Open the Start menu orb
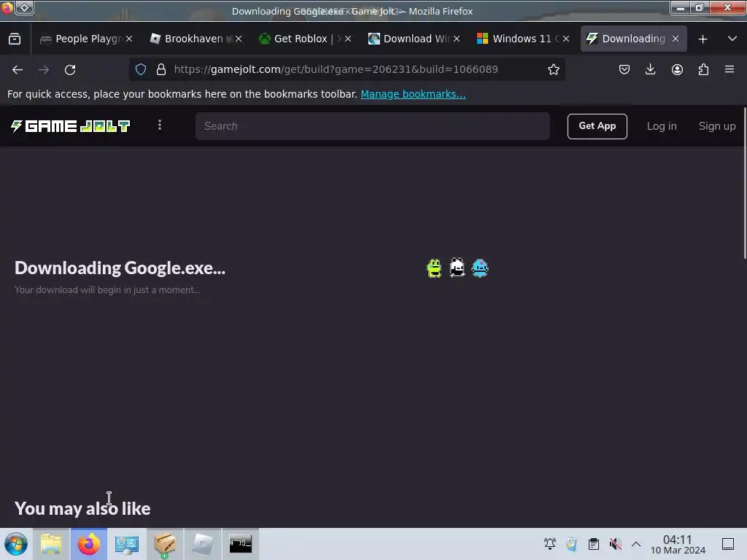 (16, 544)
